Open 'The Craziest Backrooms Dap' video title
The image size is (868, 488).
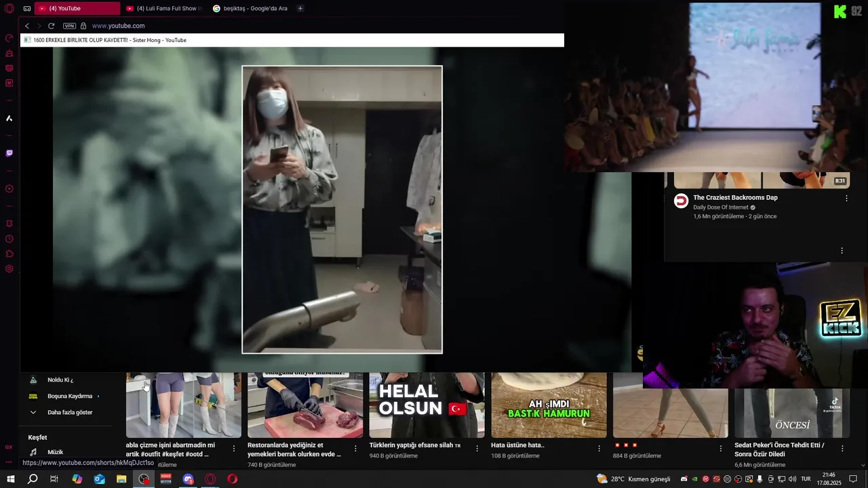click(735, 198)
